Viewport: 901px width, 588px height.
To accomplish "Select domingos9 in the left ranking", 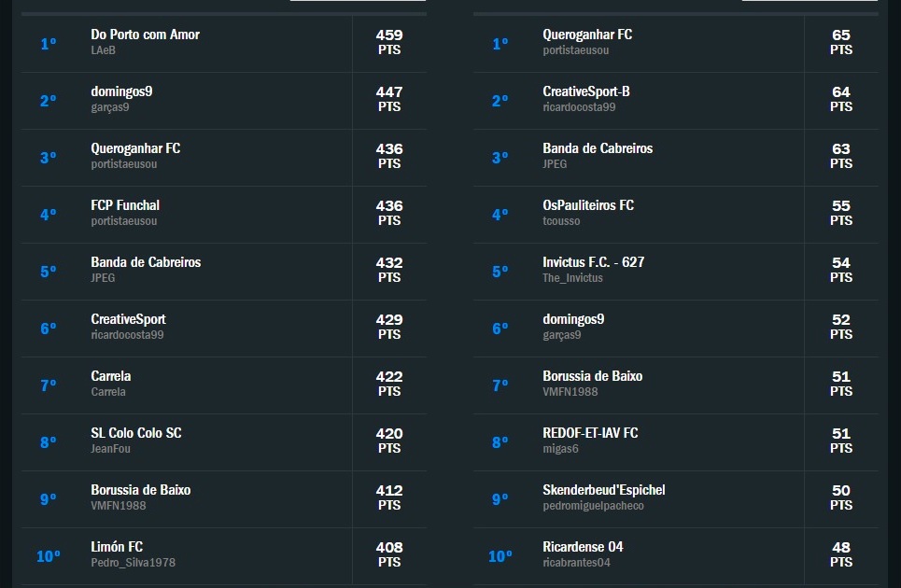I will point(224,101).
